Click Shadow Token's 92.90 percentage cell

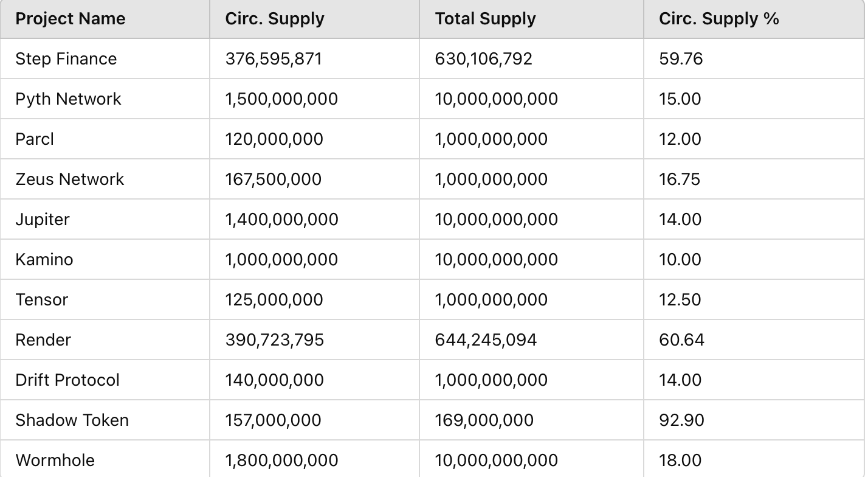tap(681, 420)
